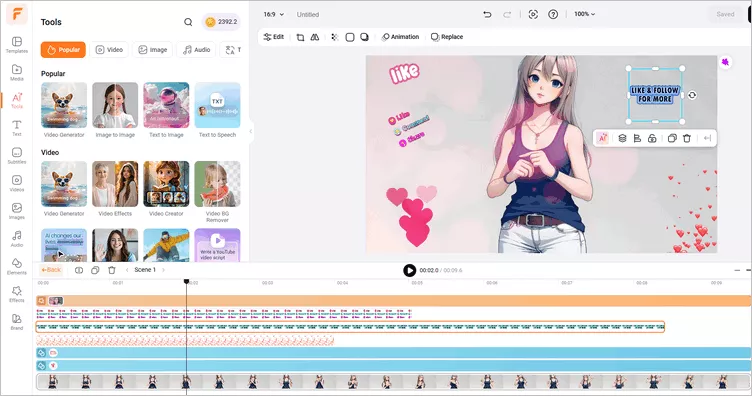Duplicate the selected element from floating toolbar
752x396 pixels.
point(672,138)
